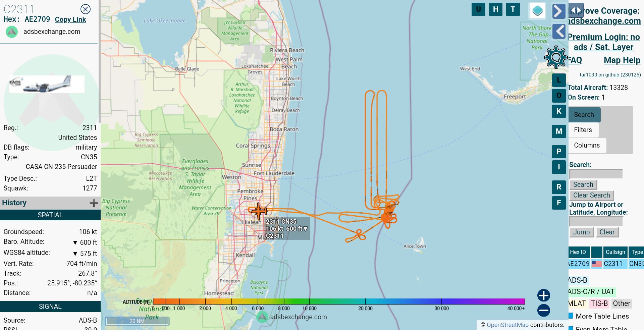Open the tar1090 on github link

[x=610, y=75]
